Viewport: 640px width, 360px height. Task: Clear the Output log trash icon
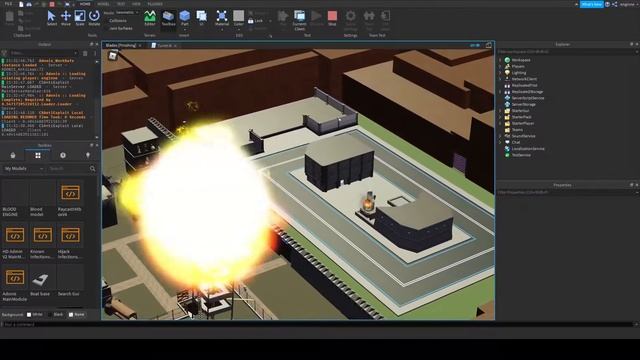(x=85, y=53)
